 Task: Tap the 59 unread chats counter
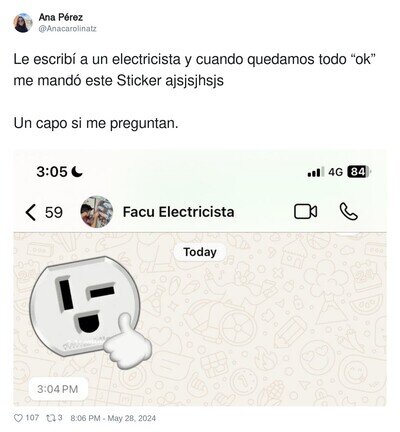(x=54, y=212)
